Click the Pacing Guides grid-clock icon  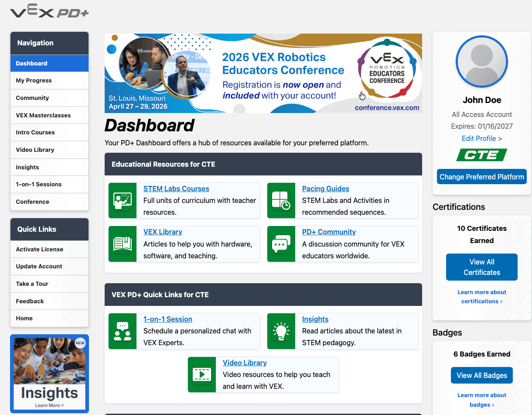coord(281,201)
